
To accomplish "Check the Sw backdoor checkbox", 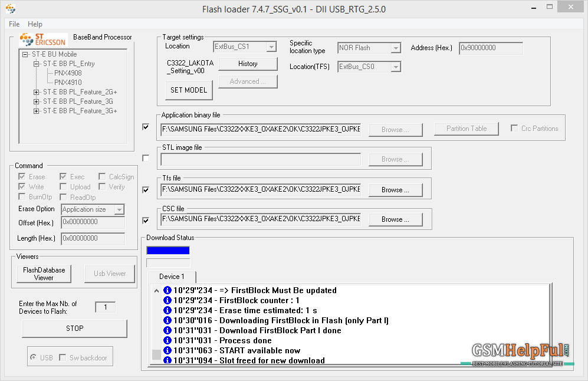I will 63,357.
